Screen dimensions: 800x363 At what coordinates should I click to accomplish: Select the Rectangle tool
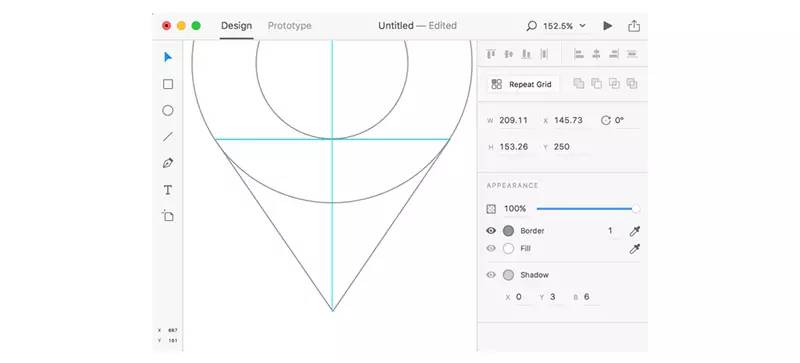coord(168,84)
